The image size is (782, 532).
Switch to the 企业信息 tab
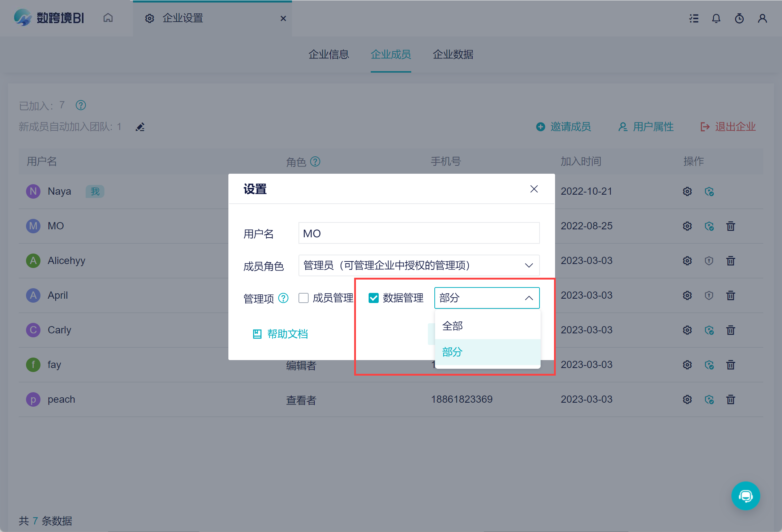[328, 55]
